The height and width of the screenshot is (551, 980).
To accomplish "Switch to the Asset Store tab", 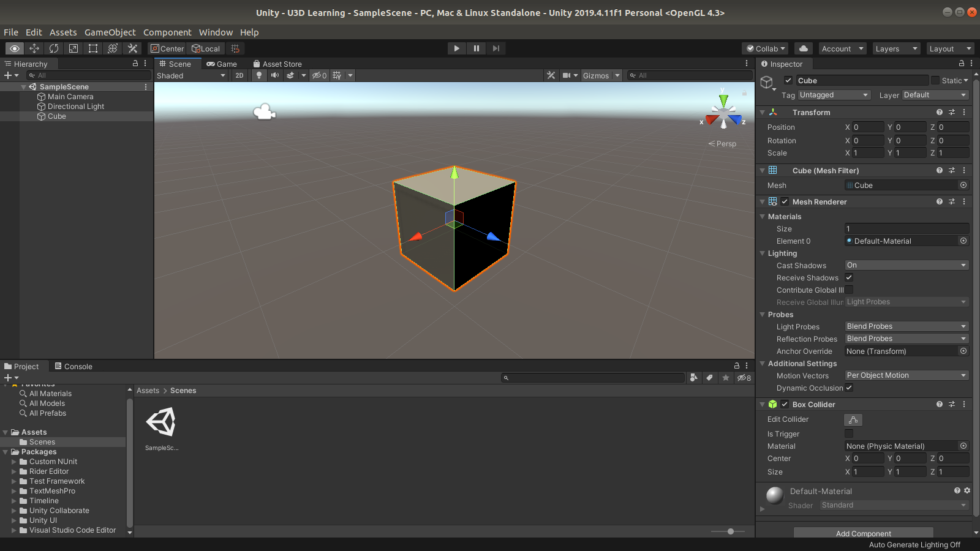I will click(x=277, y=64).
